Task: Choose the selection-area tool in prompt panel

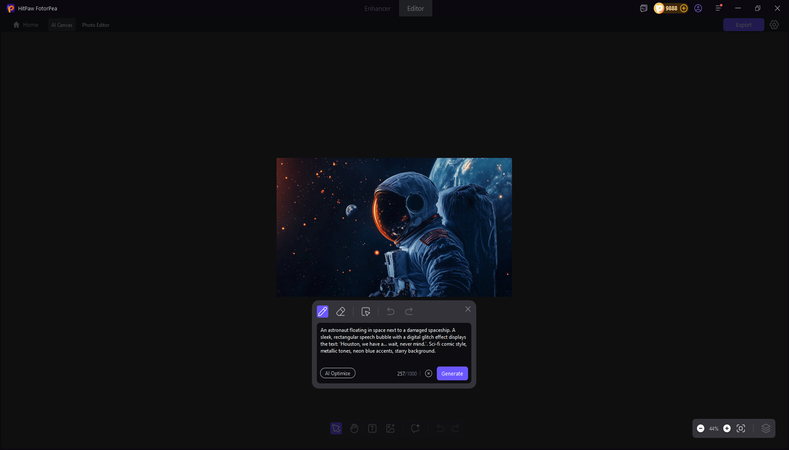Action: click(x=366, y=312)
